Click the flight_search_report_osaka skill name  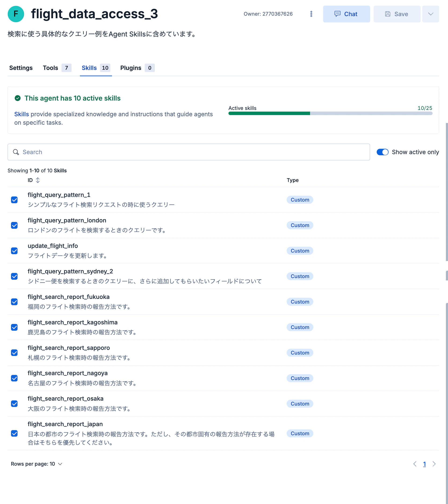pyautogui.click(x=65, y=399)
